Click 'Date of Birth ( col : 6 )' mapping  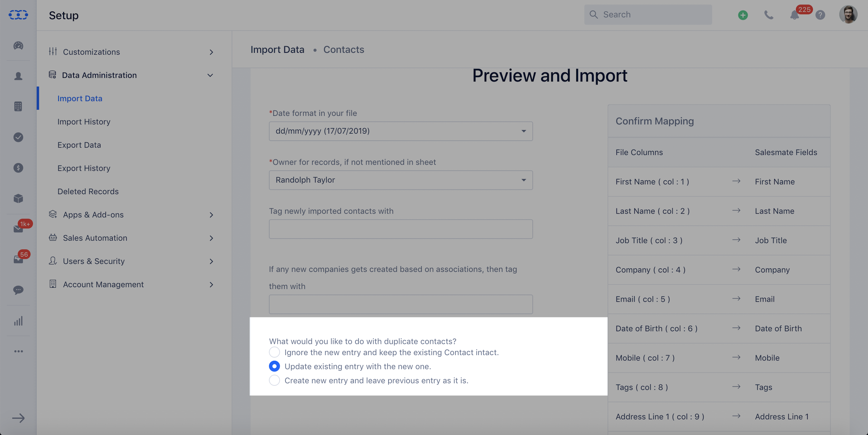click(x=656, y=329)
